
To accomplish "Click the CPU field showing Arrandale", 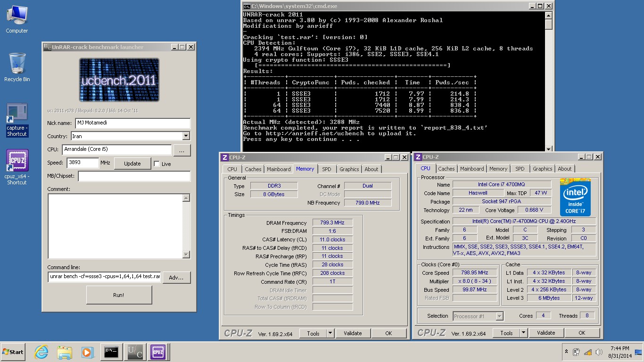I will click(x=117, y=149).
